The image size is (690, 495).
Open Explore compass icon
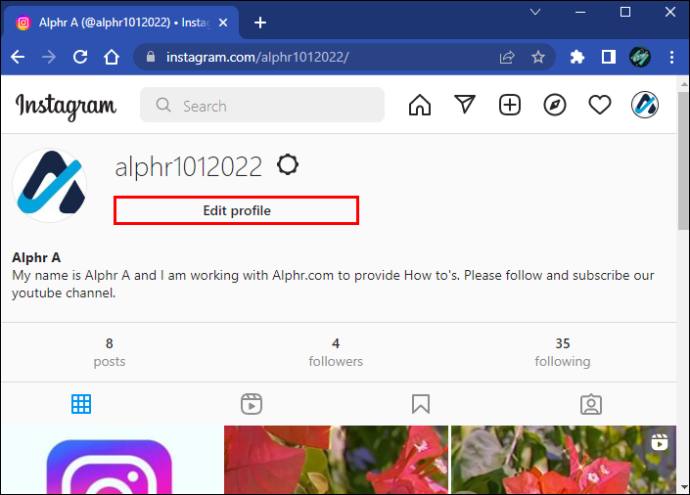pyautogui.click(x=554, y=105)
